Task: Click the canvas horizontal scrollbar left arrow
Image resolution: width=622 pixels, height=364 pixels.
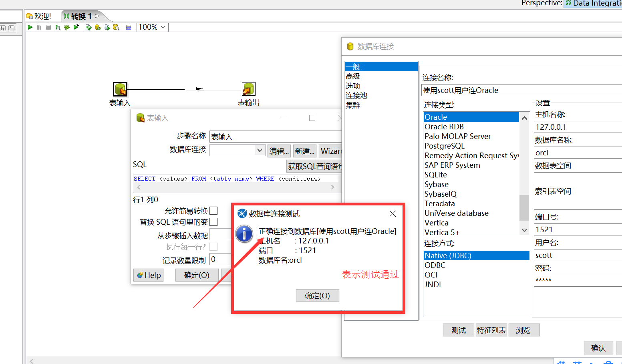Action: pos(31,361)
